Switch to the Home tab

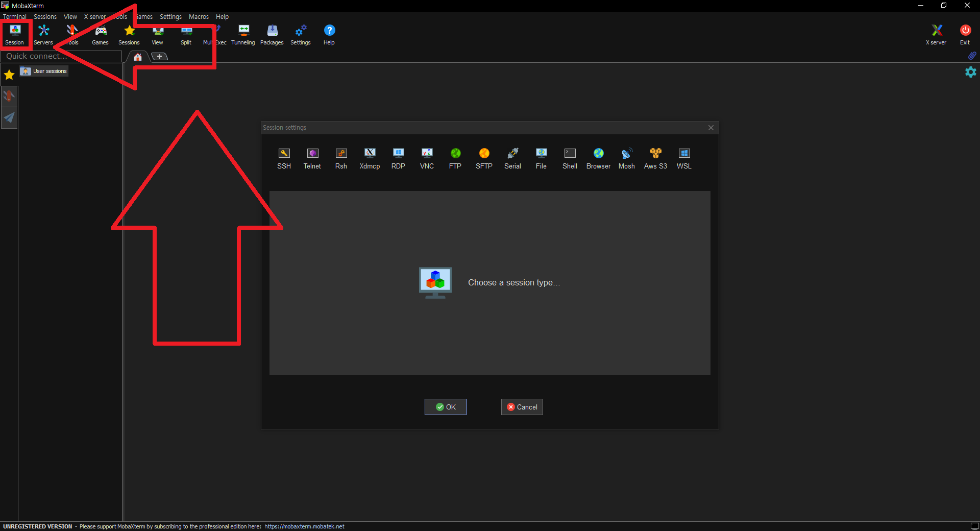pyautogui.click(x=138, y=57)
